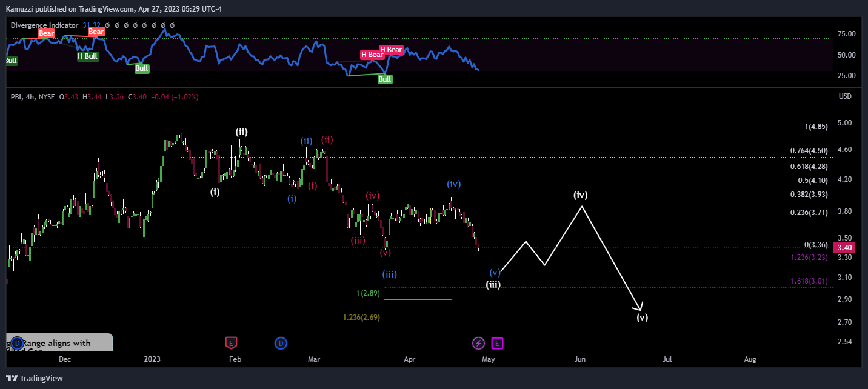Click the blue wave (ii) label
868x389 pixels.
307,141
